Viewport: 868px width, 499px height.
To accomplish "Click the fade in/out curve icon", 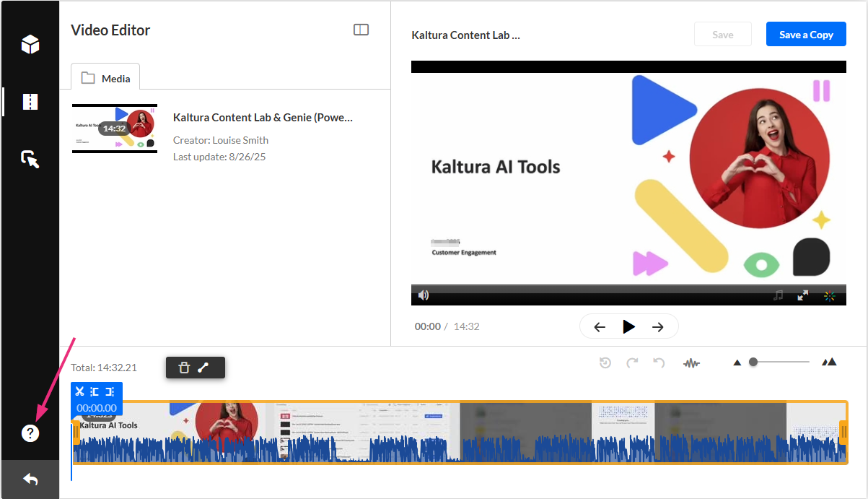I will point(203,368).
